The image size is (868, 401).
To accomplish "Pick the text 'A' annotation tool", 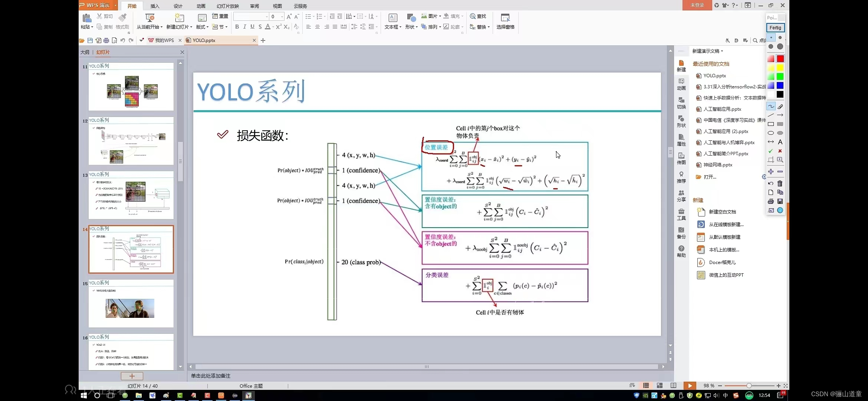I will 780,142.
